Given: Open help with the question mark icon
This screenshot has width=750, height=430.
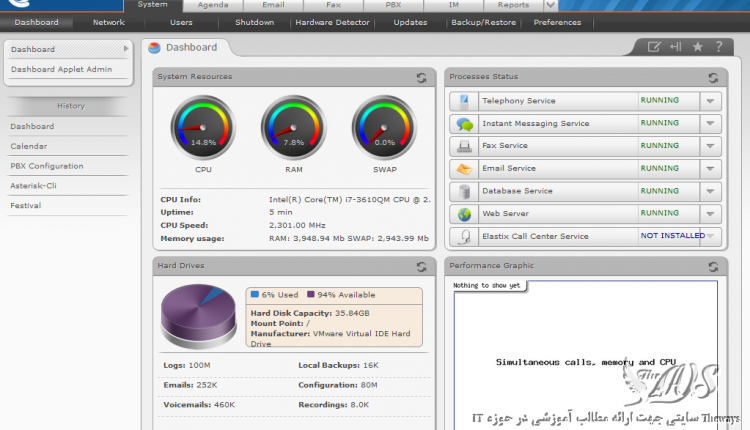Looking at the screenshot, I should [x=719, y=47].
